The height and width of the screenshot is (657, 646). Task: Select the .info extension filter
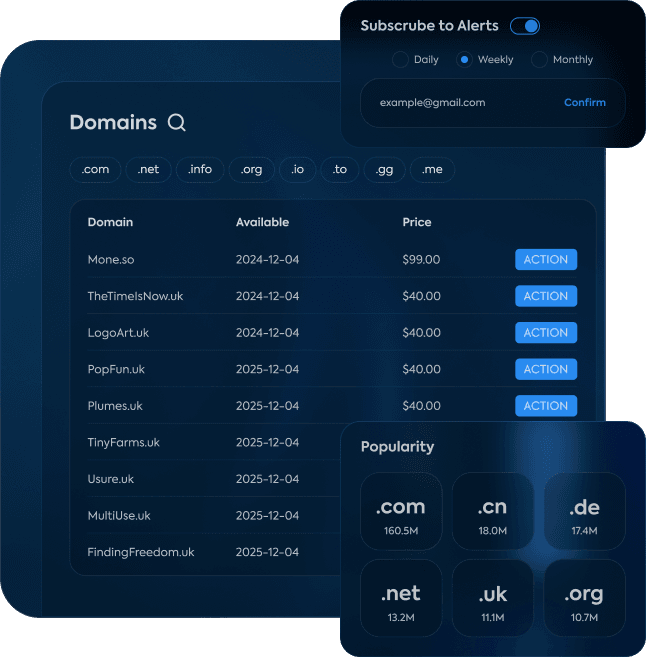[200, 170]
